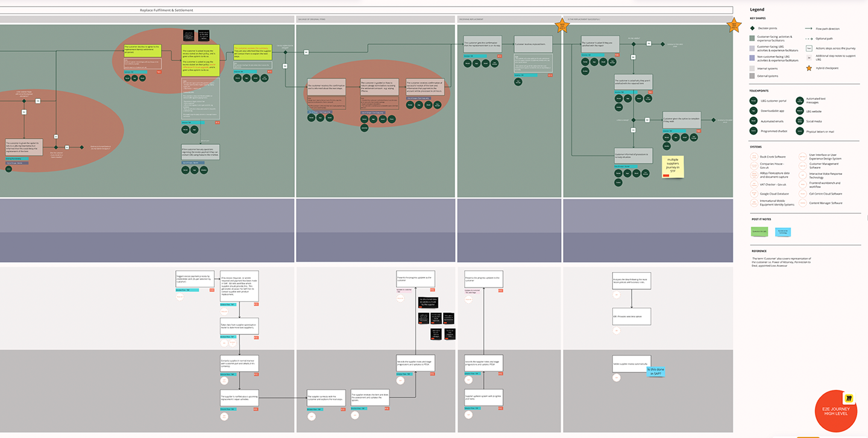Click the Decision points diamond in legend
868x438 pixels.
pos(753,28)
